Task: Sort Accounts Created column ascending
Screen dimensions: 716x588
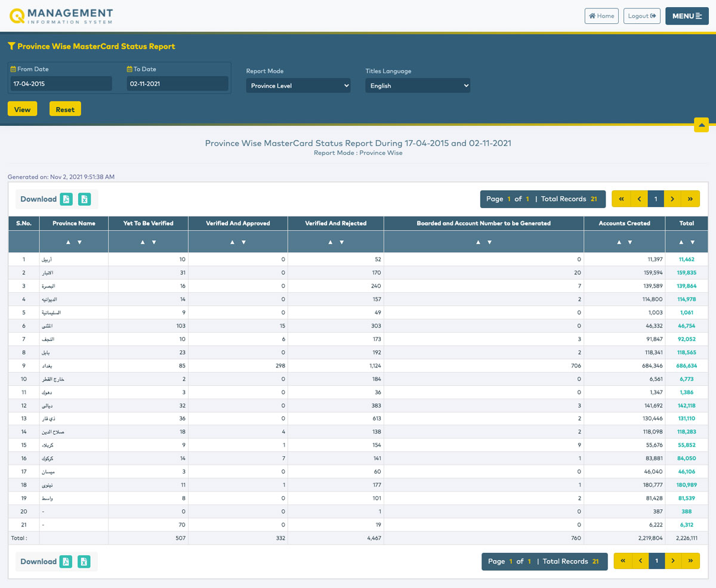Action: 619,242
